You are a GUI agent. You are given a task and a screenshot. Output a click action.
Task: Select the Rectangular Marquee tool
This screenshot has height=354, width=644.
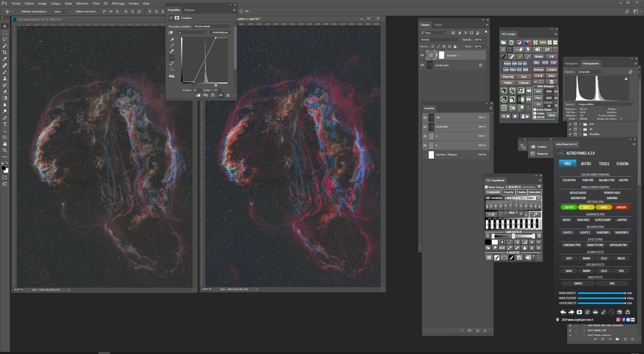pyautogui.click(x=5, y=33)
